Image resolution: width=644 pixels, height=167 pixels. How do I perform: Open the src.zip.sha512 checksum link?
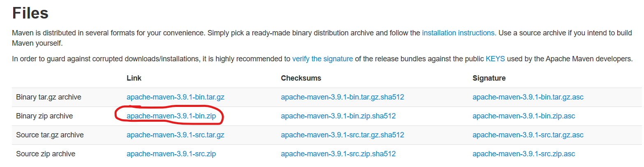pos(338,154)
